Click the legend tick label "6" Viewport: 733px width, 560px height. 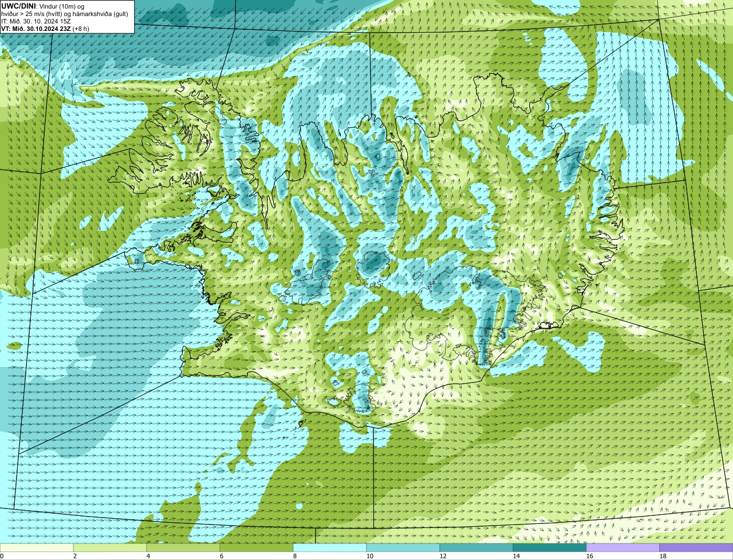pyautogui.click(x=222, y=556)
